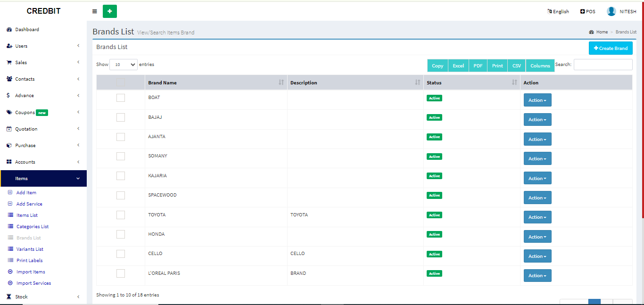Click the Contacts group icon
The height and width of the screenshot is (305, 644).
(9, 79)
